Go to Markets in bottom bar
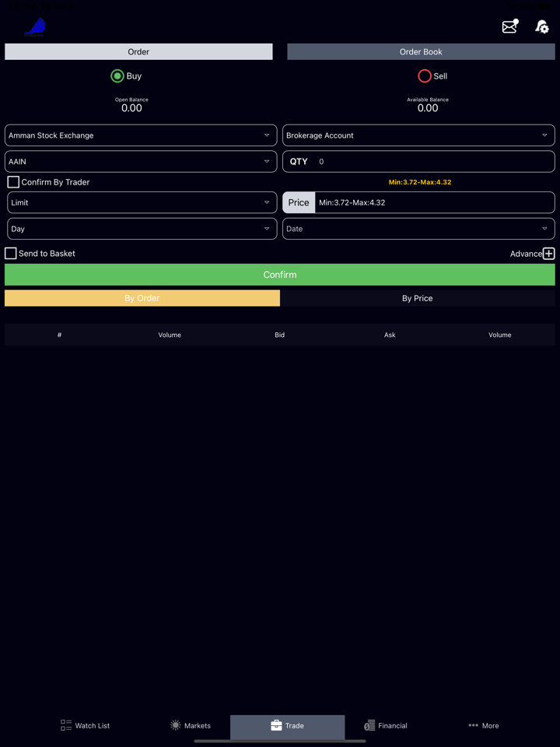 tap(191, 725)
